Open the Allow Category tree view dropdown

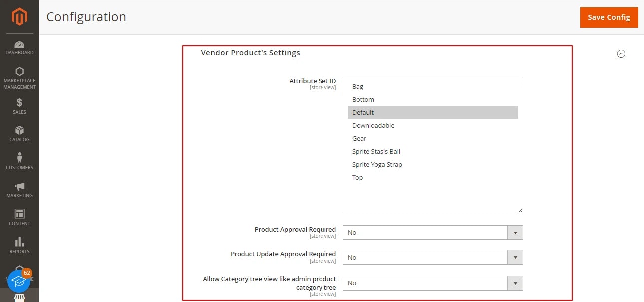click(x=433, y=283)
